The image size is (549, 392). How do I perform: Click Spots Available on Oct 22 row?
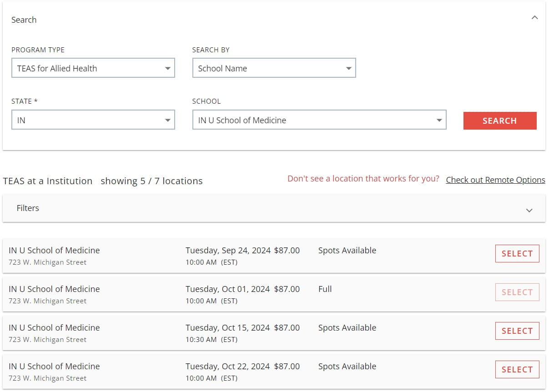(x=347, y=367)
